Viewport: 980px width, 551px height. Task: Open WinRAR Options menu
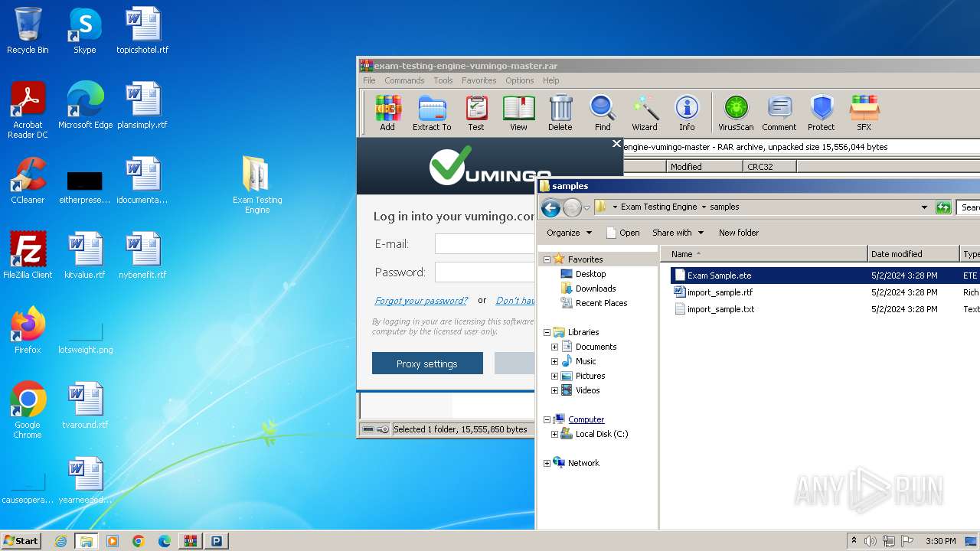click(x=519, y=80)
